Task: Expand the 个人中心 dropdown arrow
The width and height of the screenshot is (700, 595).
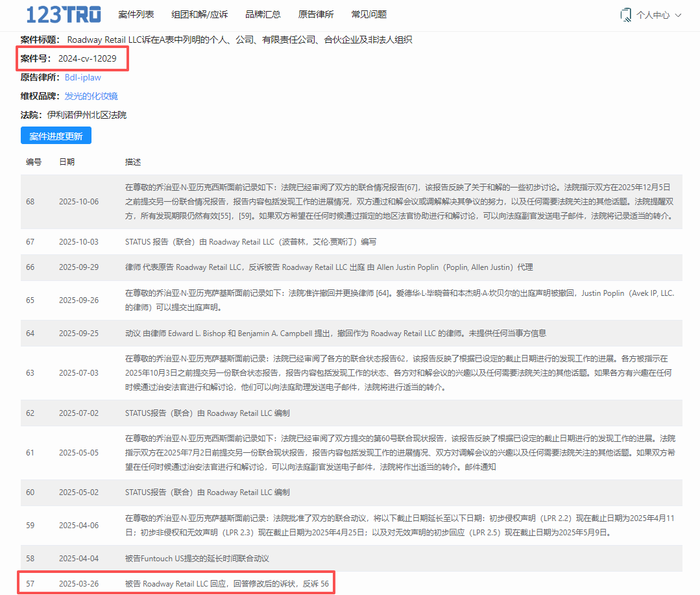Action: (x=679, y=15)
